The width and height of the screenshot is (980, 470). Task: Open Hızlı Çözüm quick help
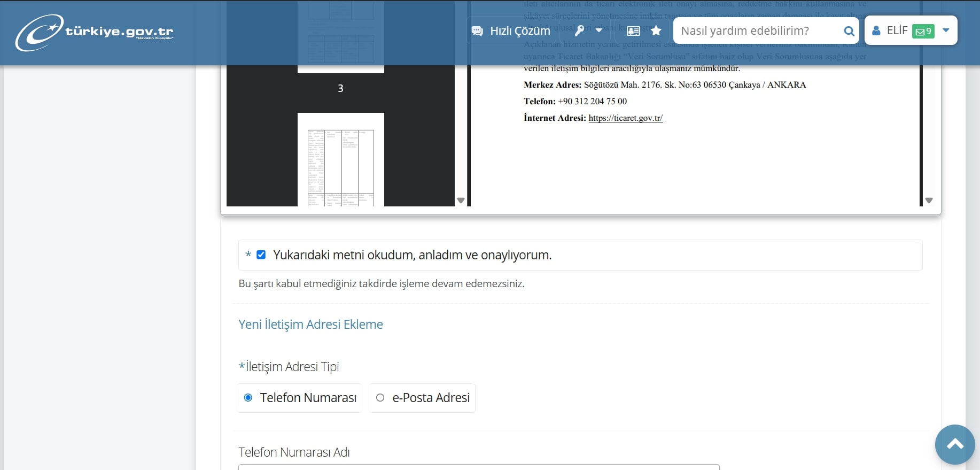[511, 31]
